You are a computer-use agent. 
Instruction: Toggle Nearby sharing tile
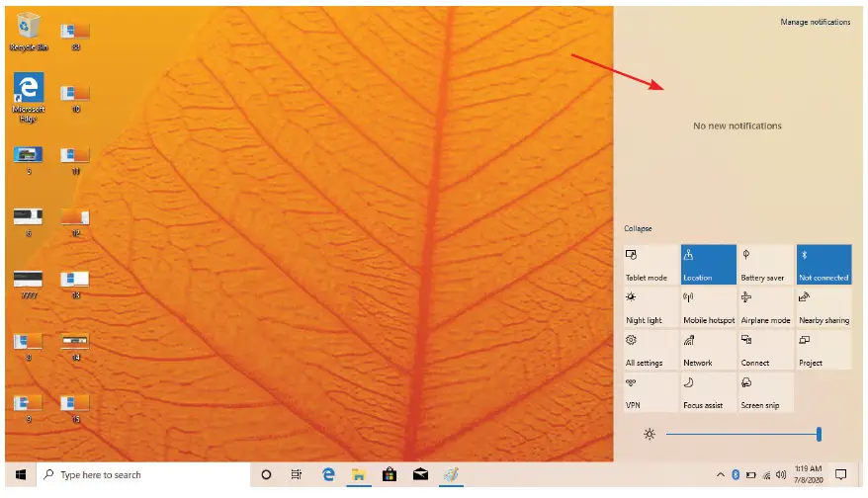coord(824,307)
